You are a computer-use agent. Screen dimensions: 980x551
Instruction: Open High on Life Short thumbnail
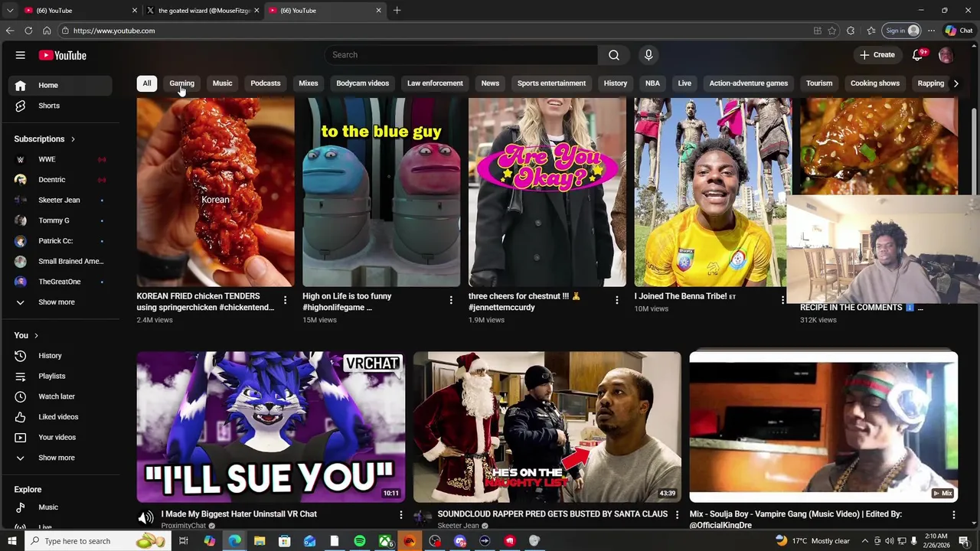[x=381, y=192]
